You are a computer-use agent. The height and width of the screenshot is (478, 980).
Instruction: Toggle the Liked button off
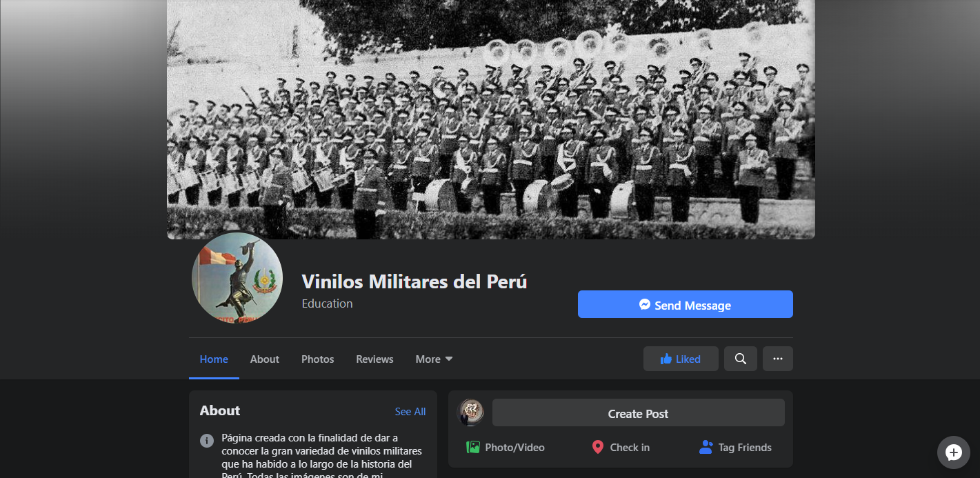[x=681, y=359]
